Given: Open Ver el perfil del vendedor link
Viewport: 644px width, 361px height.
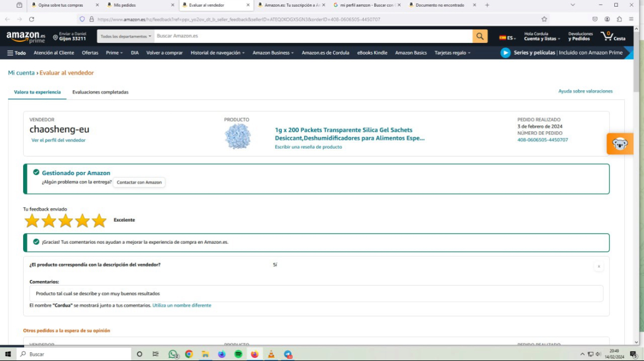Looking at the screenshot, I should coord(58,140).
